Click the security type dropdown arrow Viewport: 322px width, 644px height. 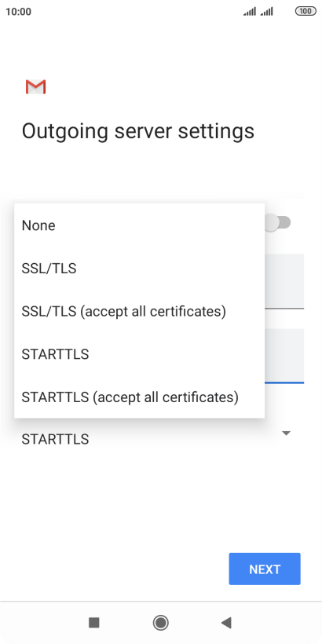(287, 433)
